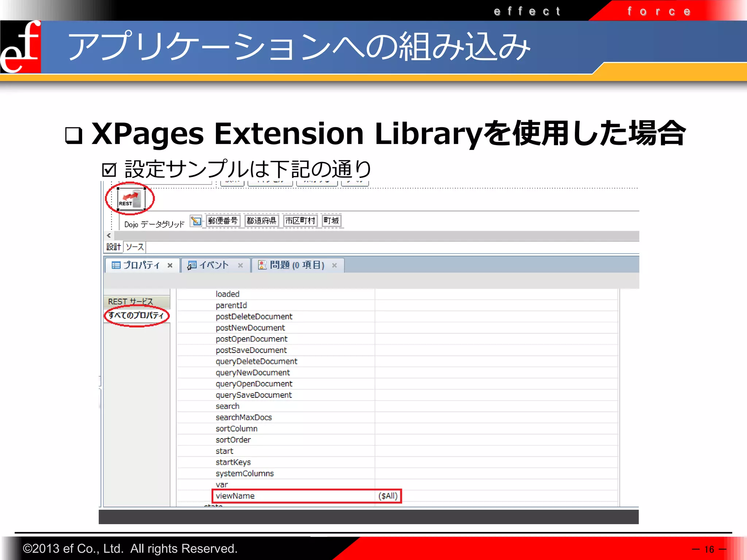Viewport: 747px width, 560px height.
Task: Switch to the 設計 editor tab
Action: coord(113,247)
